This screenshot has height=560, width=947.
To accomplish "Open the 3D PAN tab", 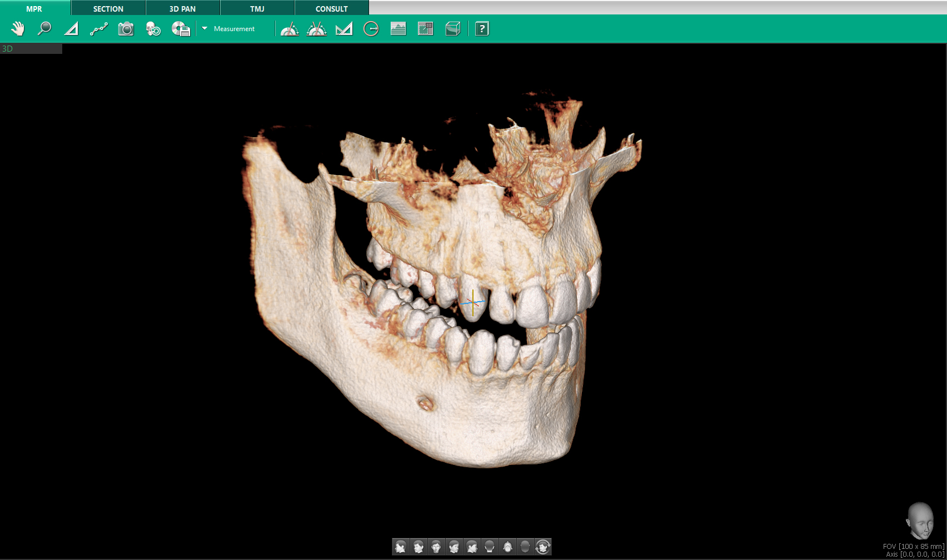I will pos(182,8).
